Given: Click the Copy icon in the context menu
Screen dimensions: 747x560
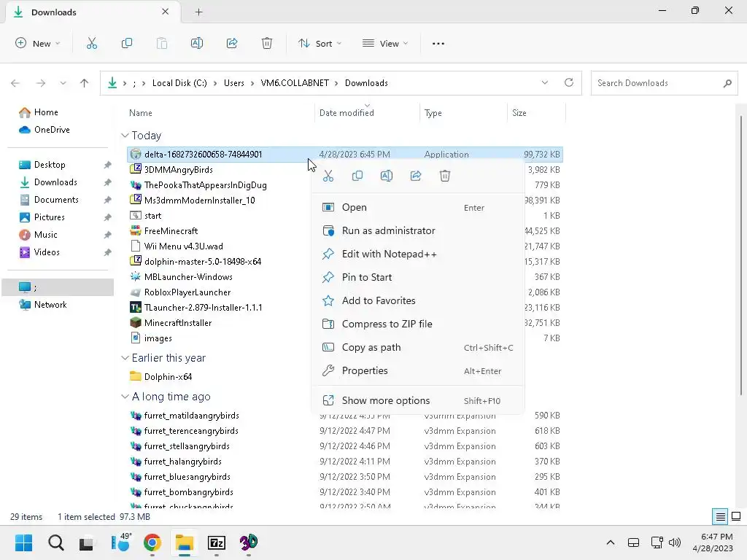Looking at the screenshot, I should coord(357,176).
